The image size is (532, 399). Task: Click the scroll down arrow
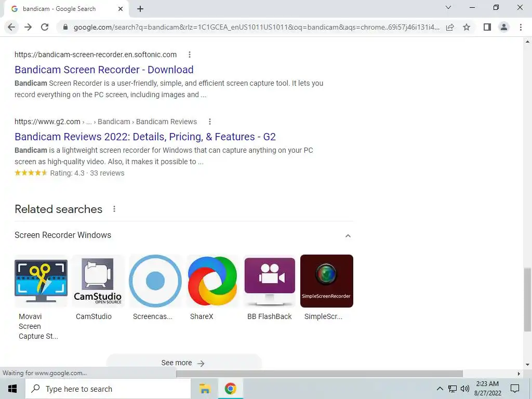tap(527, 365)
